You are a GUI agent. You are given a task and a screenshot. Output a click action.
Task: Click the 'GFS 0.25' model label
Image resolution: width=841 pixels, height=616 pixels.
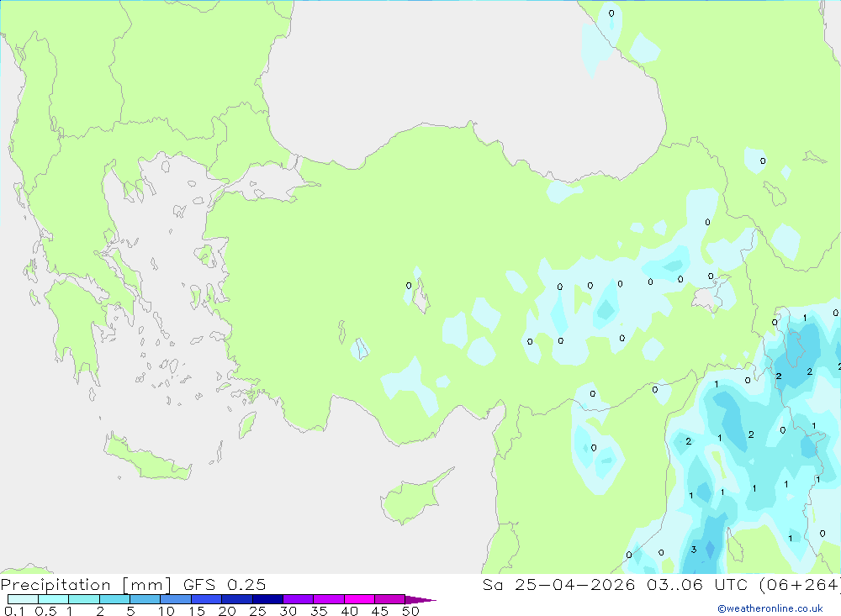[225, 585]
